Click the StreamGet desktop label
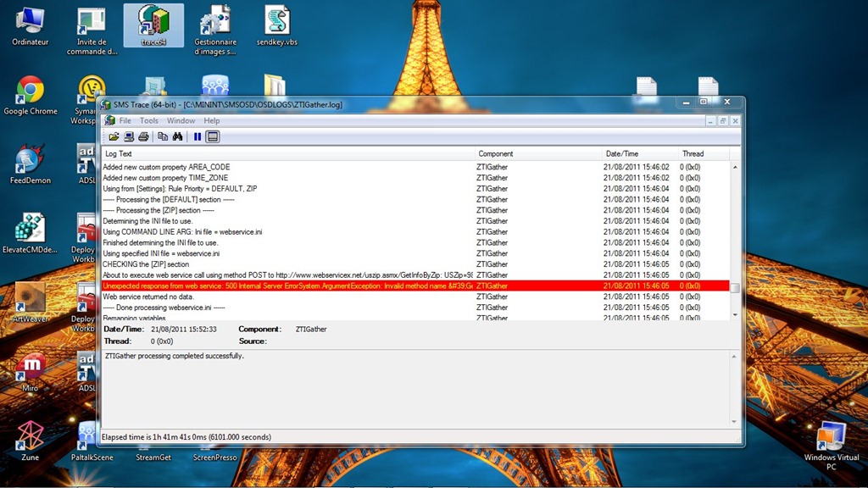The height and width of the screenshot is (488, 868). click(153, 457)
